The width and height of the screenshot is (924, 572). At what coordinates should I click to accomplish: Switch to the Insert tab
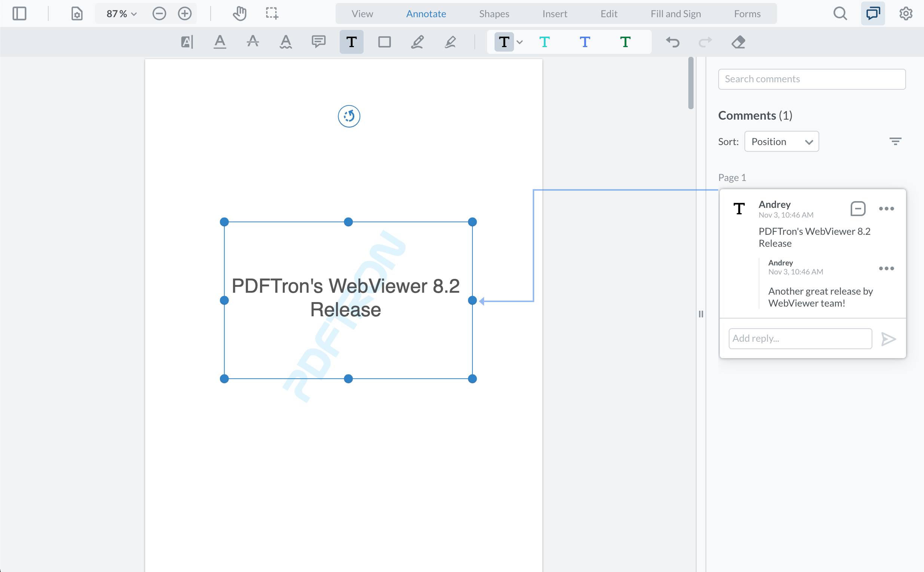(x=554, y=13)
